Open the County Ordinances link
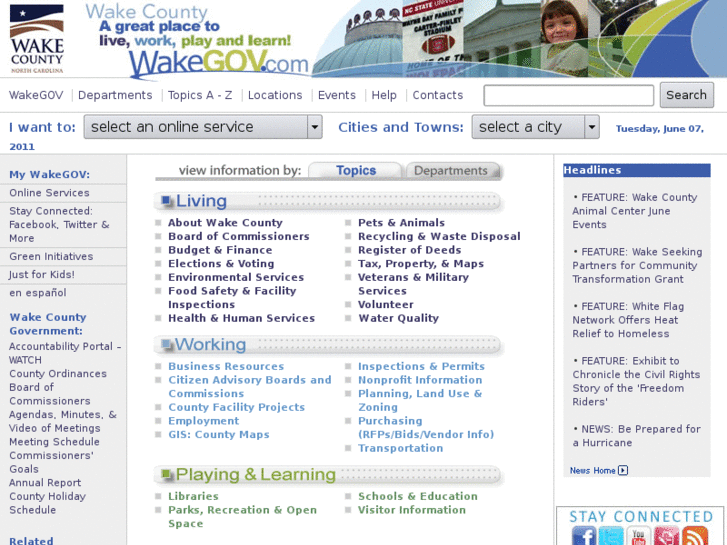 pos(58,374)
